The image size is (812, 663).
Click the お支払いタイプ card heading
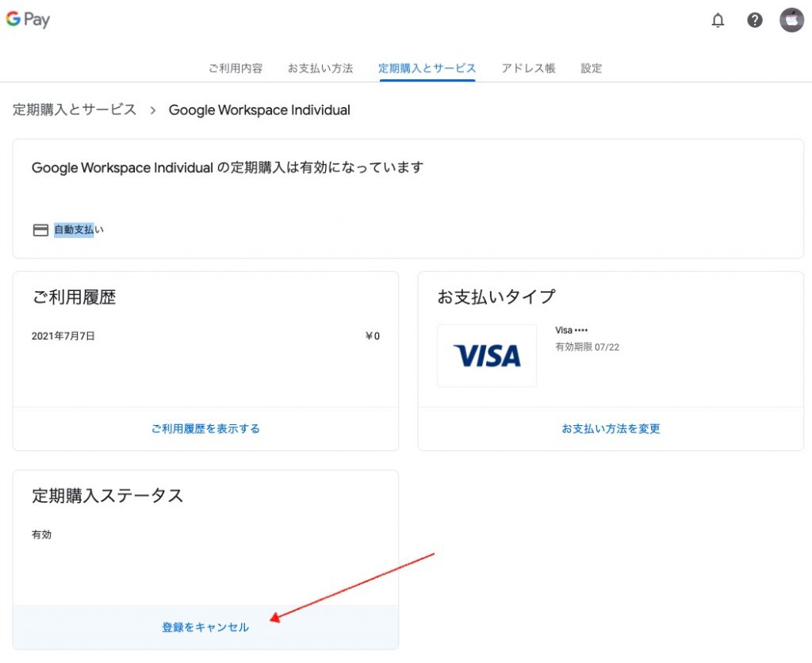pyautogui.click(x=496, y=297)
